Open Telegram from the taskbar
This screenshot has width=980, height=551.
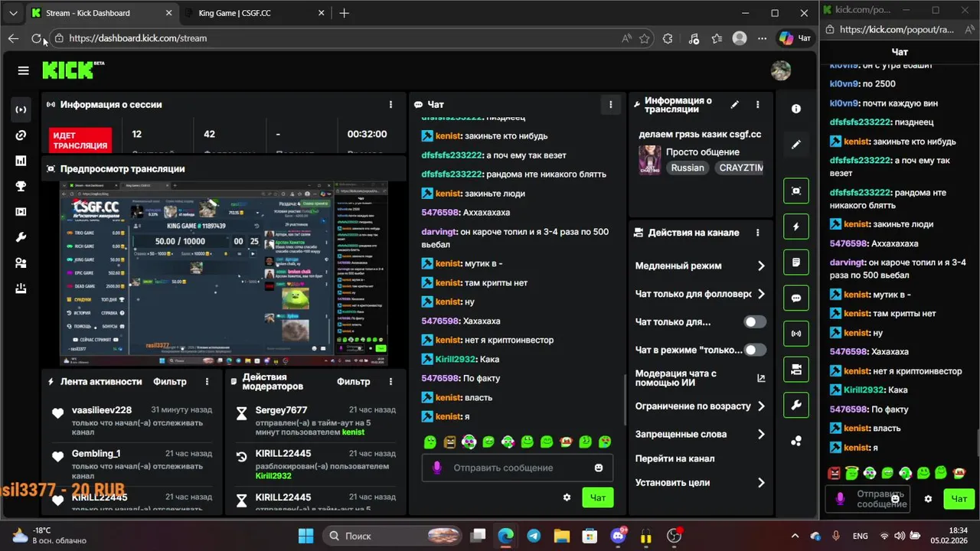coord(534,536)
